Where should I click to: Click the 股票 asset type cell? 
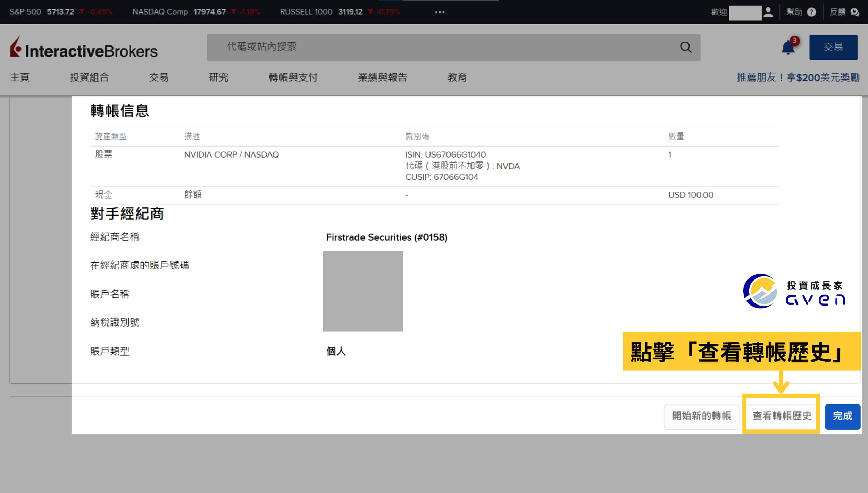point(104,154)
